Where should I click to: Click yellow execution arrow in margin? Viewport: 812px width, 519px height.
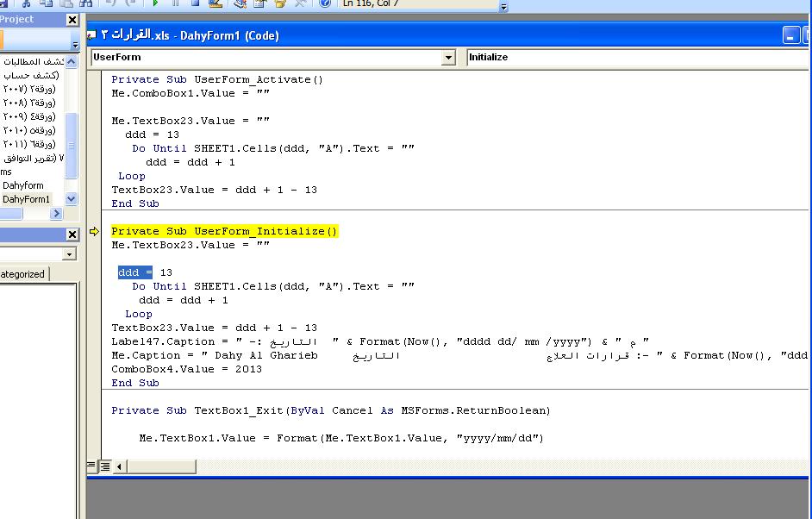point(94,231)
